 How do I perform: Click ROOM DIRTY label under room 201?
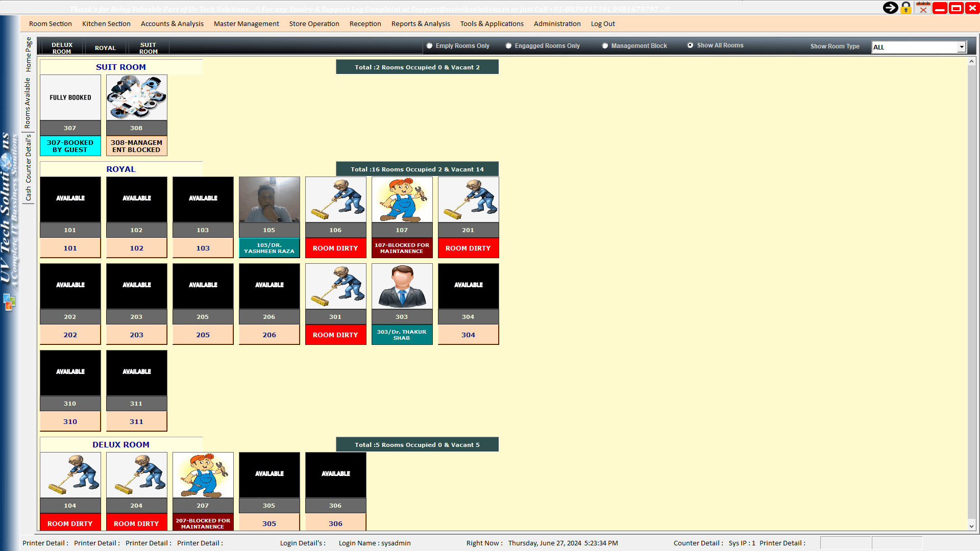tap(468, 248)
